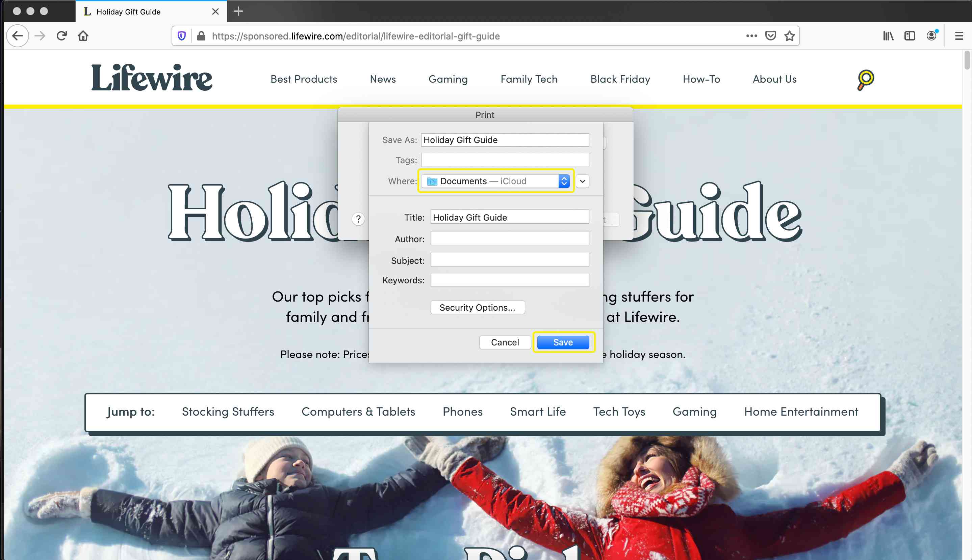Click the search magnifier icon on Lifewire

(865, 79)
